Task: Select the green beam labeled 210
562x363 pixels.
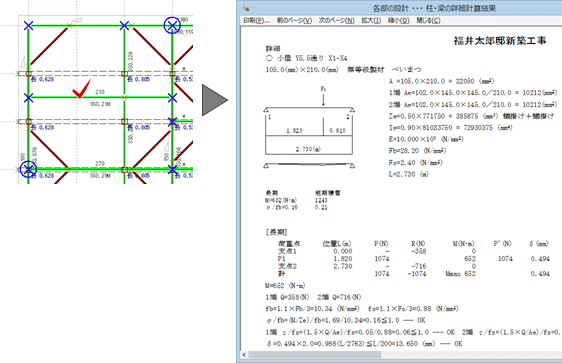Action: point(100,97)
